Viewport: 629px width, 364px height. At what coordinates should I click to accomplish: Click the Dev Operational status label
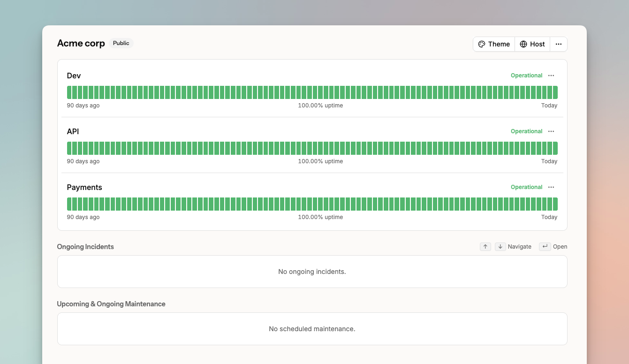pyautogui.click(x=526, y=76)
